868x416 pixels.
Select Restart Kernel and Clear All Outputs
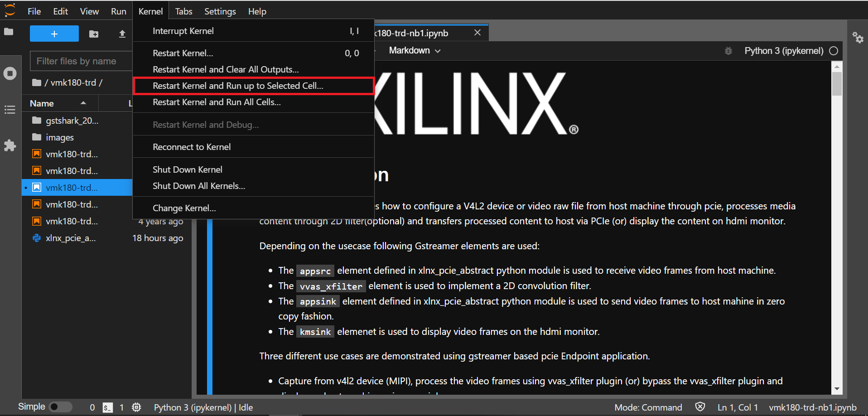tap(254, 69)
